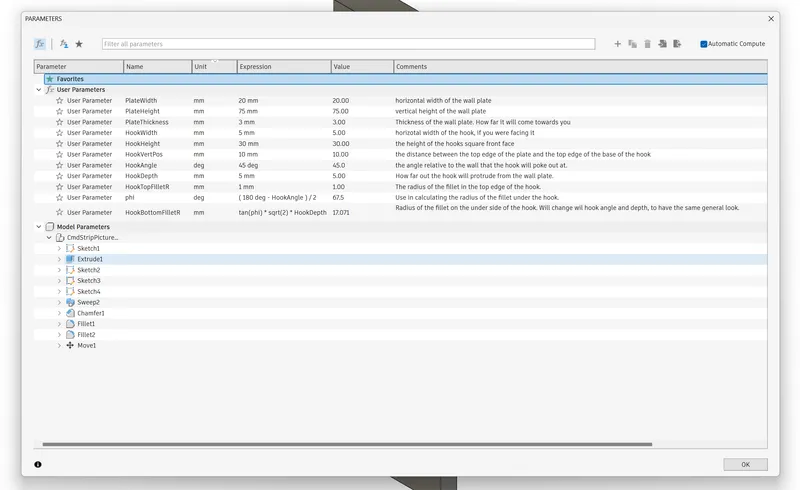Sort by the Expression column header
This screenshot has height=490, width=800.
283,67
